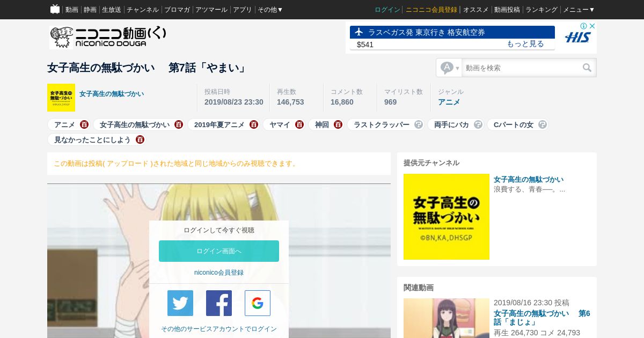The image size is (644, 338).
Task: Expand the その他 top menu
Action: pyautogui.click(x=270, y=10)
